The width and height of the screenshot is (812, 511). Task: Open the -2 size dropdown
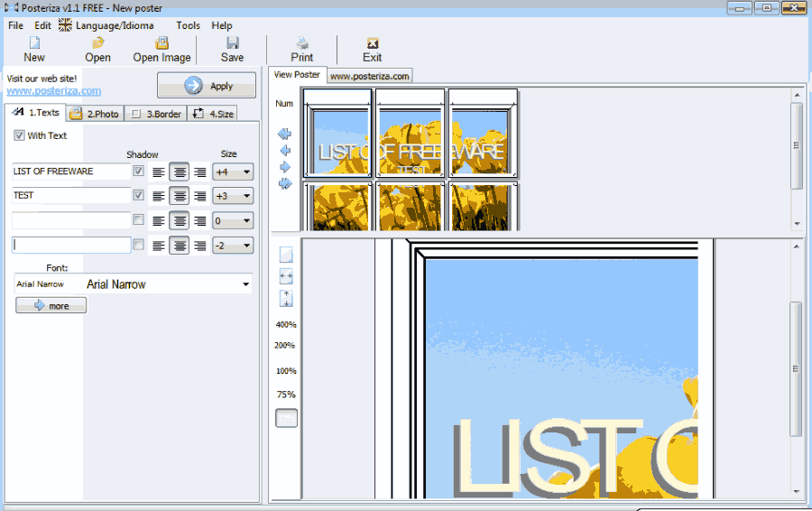tap(233, 246)
